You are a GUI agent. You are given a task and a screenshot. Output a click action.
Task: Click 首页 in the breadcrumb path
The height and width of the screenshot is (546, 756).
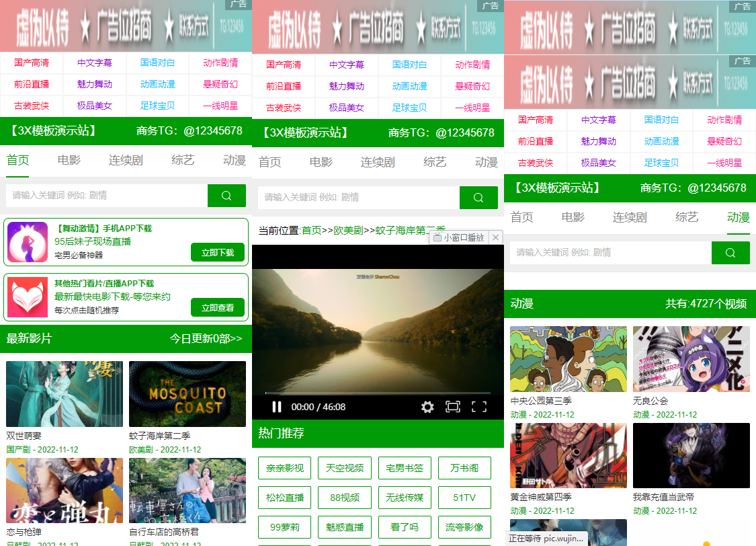[311, 231]
